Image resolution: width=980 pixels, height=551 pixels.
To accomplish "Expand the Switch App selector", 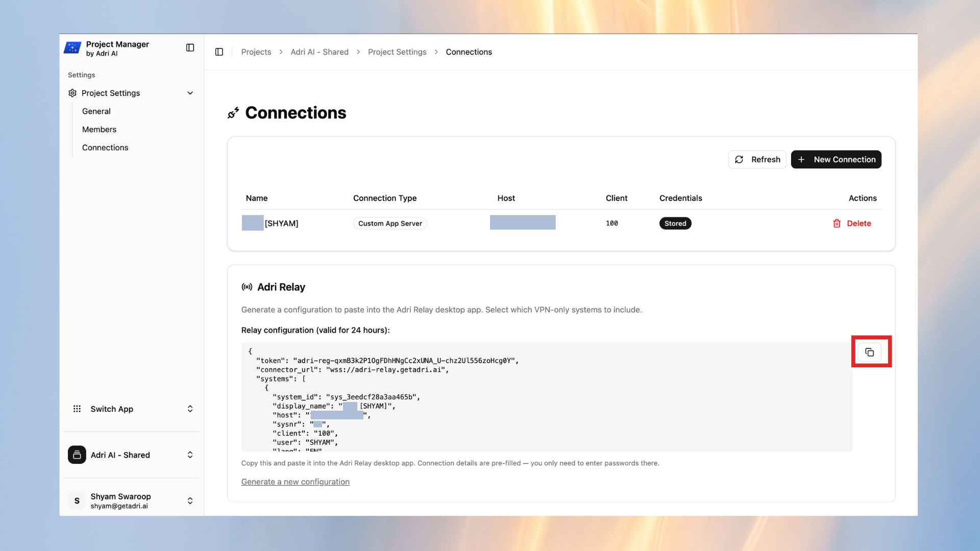I will (189, 409).
